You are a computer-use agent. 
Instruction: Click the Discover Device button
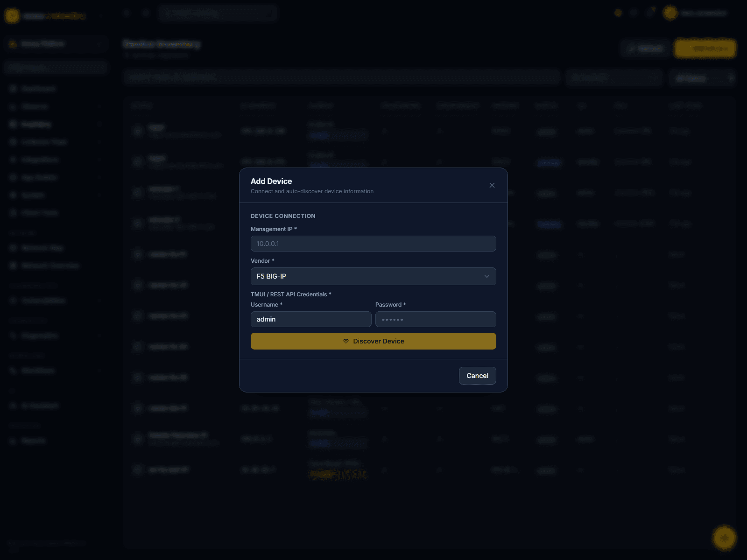coord(373,341)
